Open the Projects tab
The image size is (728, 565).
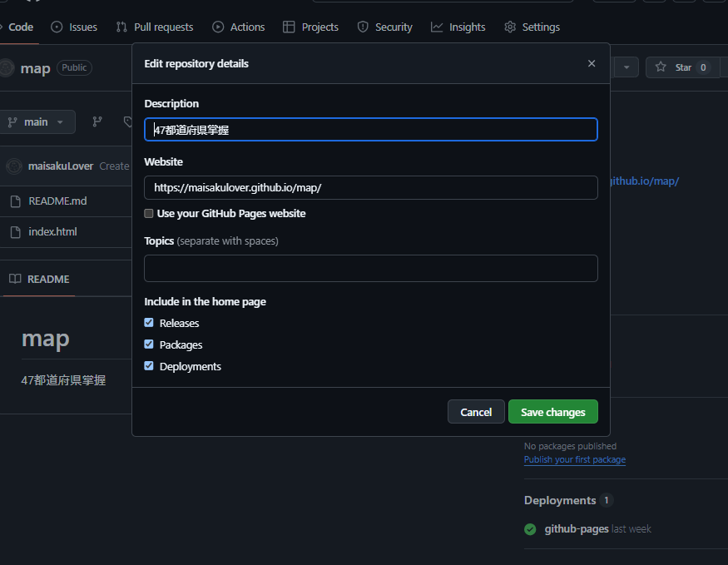coord(310,27)
